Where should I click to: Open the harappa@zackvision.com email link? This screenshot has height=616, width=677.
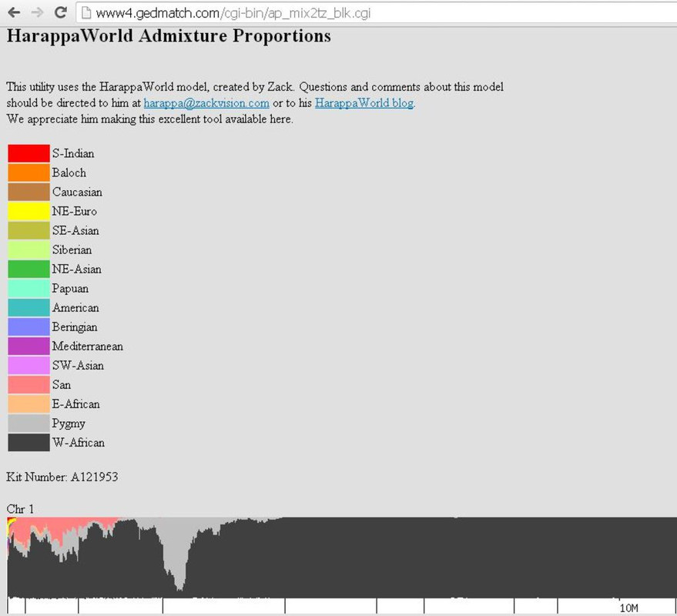206,103
